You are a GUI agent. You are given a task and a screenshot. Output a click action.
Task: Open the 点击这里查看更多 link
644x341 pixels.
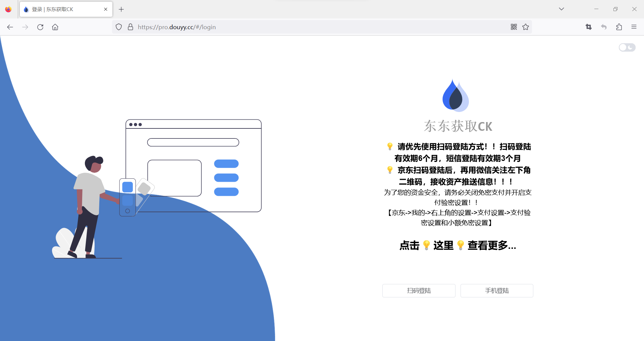pyautogui.click(x=458, y=245)
